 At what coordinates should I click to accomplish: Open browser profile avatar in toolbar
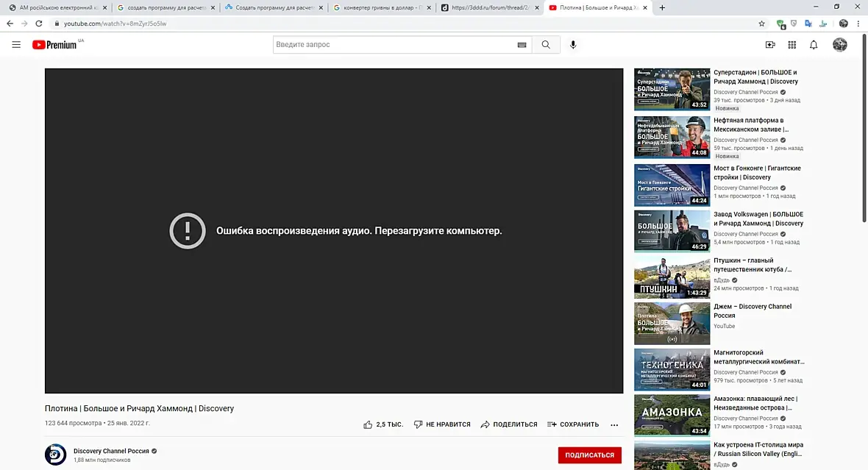click(x=844, y=24)
